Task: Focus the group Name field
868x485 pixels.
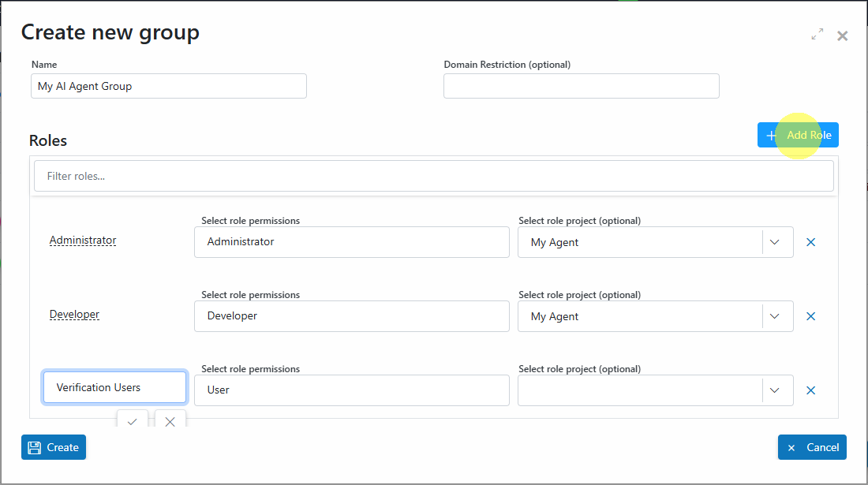Action: [169, 86]
